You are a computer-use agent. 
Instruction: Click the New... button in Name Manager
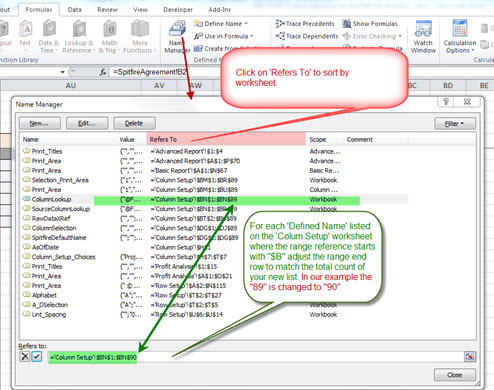pyautogui.click(x=40, y=123)
